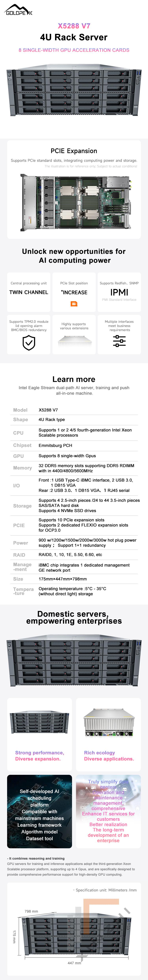Viewport: 148px width, 980px height.
Task: Click the orange PCIe slot card icon
Action: pyautogui.click(x=74, y=304)
